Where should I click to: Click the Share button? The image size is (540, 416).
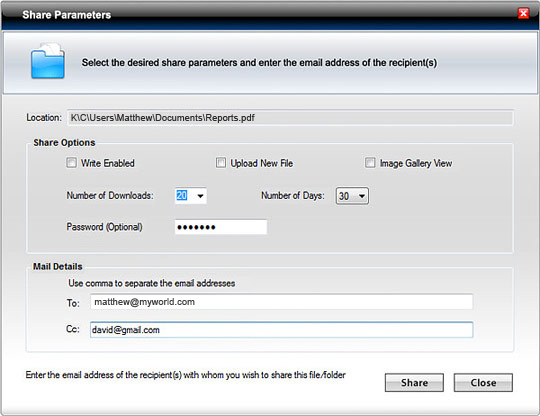click(x=414, y=383)
